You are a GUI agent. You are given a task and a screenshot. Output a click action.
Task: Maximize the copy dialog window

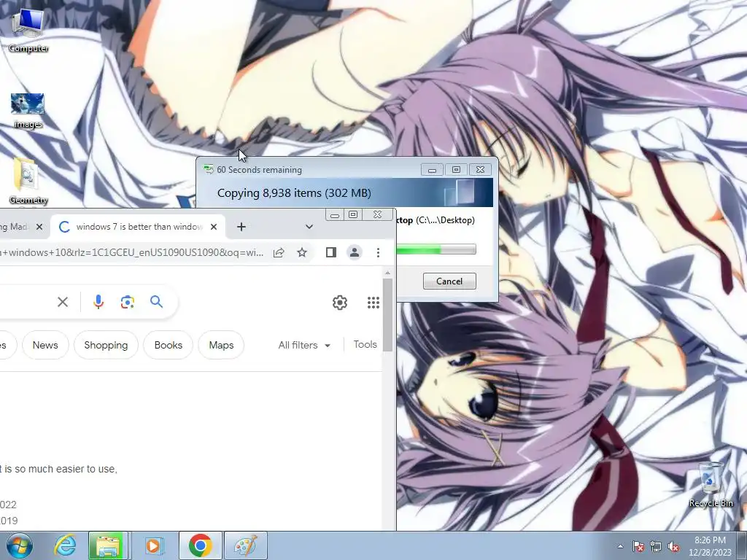click(456, 169)
